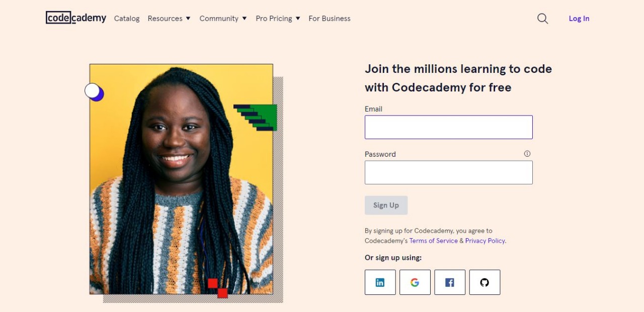The image size is (644, 312).
Task: Click the portrait photo of smiling woman
Action: [181, 179]
